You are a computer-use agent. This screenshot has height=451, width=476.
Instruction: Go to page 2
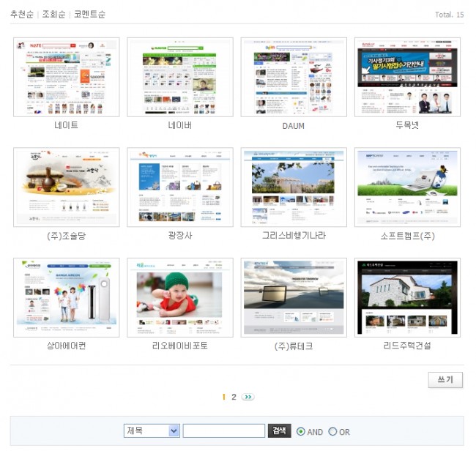[234, 397]
